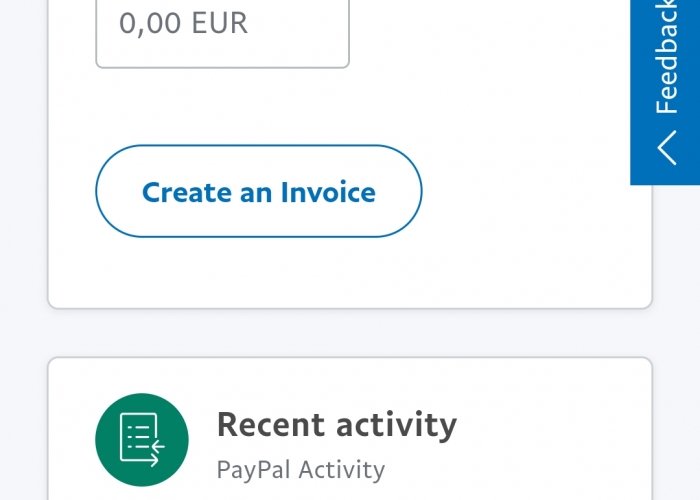
Task: Click the Create an Invoice button
Action: [258, 191]
